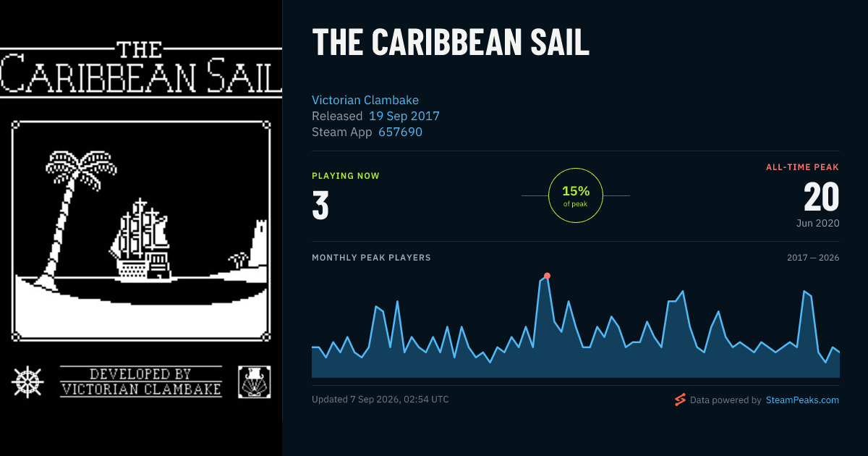Viewport: 868px width, 456px height.
Task: Click the 15% of peak circle badge
Action: pyautogui.click(x=576, y=195)
